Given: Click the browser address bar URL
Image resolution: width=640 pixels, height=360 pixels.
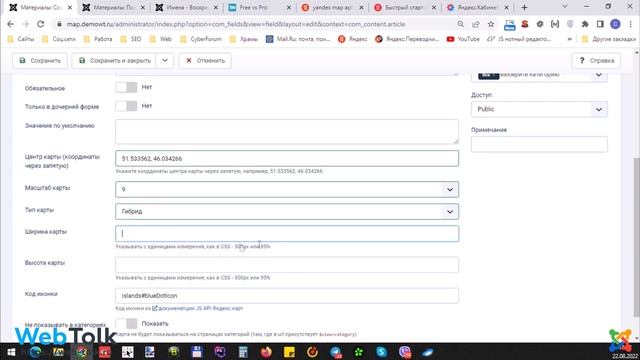Looking at the screenshot, I should coord(236,24).
